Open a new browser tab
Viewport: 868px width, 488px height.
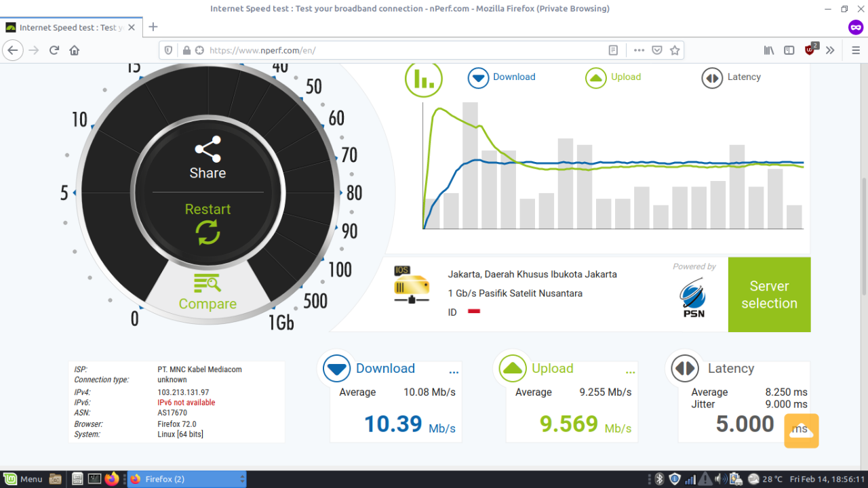tap(153, 27)
